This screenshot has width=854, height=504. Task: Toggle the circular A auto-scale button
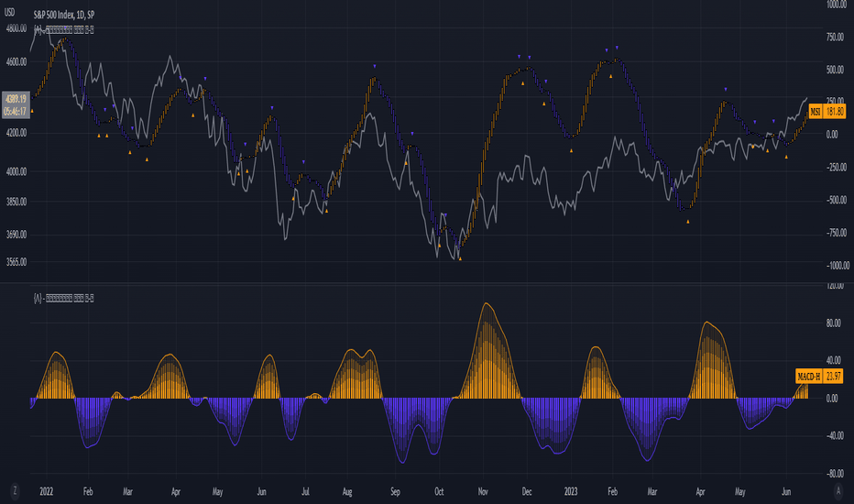click(838, 491)
